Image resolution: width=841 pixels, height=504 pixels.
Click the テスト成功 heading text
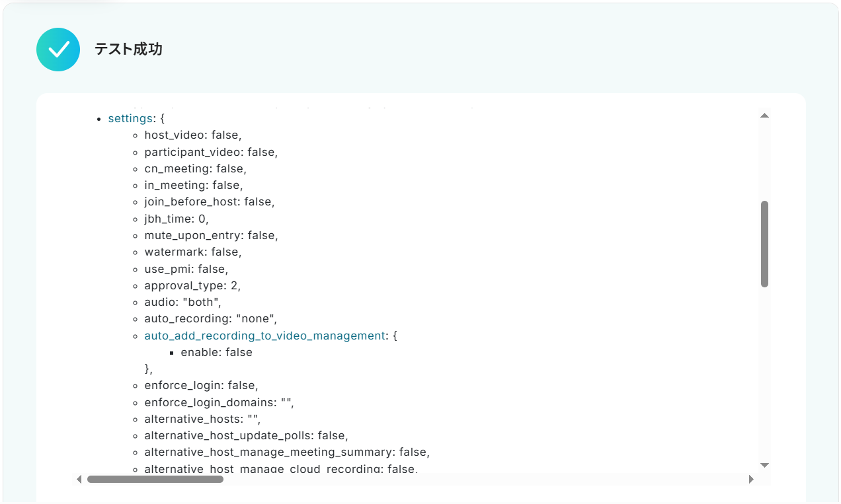pos(128,50)
